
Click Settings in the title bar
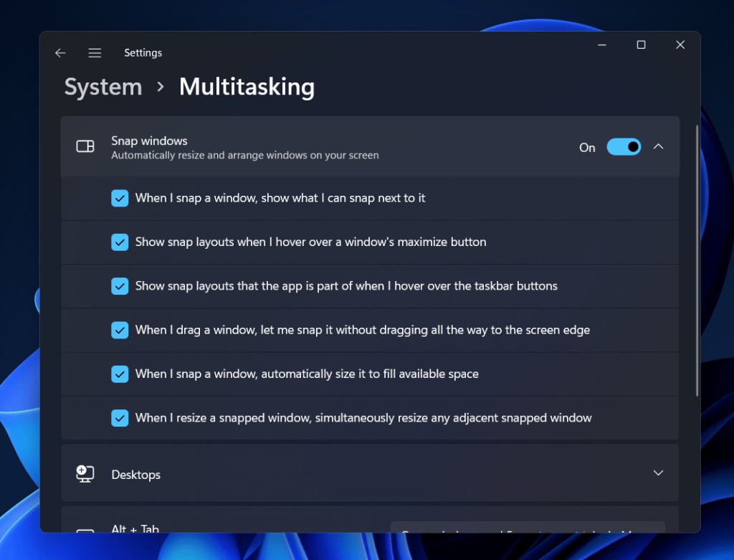point(143,52)
